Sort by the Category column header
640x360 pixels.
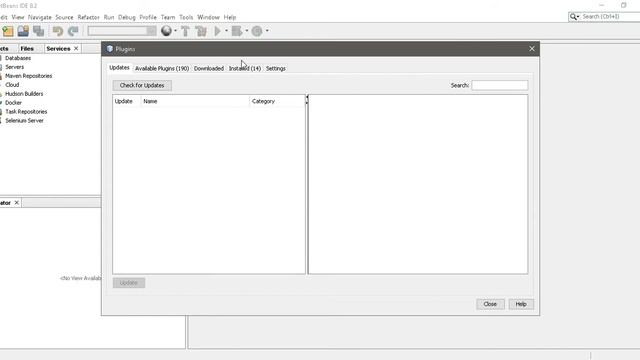pos(277,101)
